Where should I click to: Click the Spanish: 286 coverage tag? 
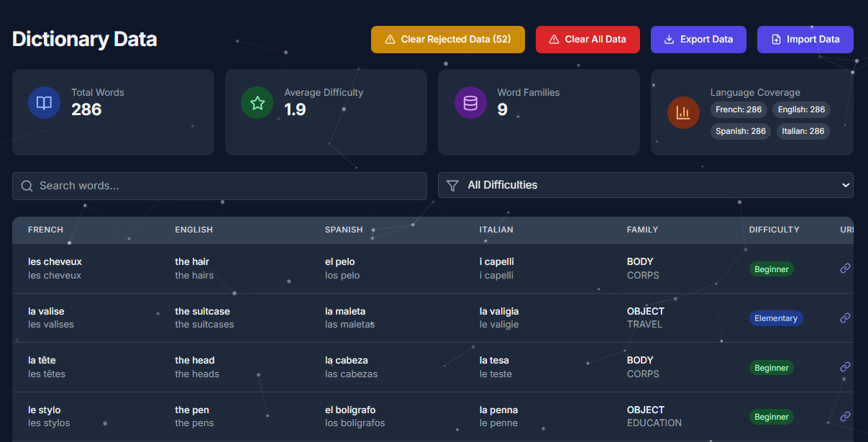point(741,131)
